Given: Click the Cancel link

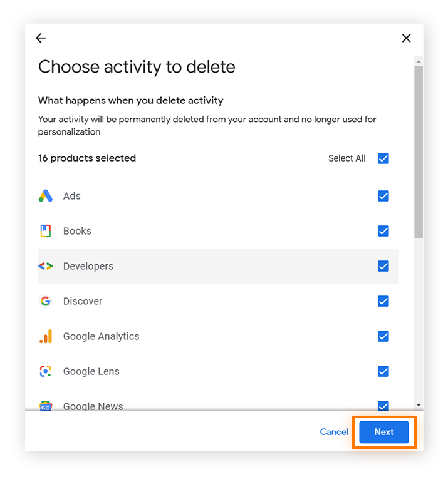Looking at the screenshot, I should click(x=334, y=432).
